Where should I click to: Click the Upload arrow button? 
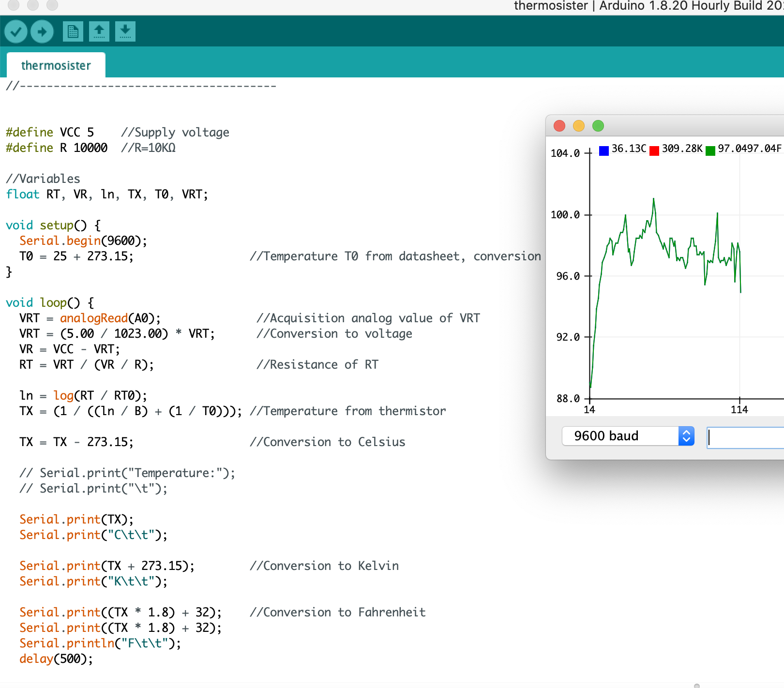click(42, 32)
